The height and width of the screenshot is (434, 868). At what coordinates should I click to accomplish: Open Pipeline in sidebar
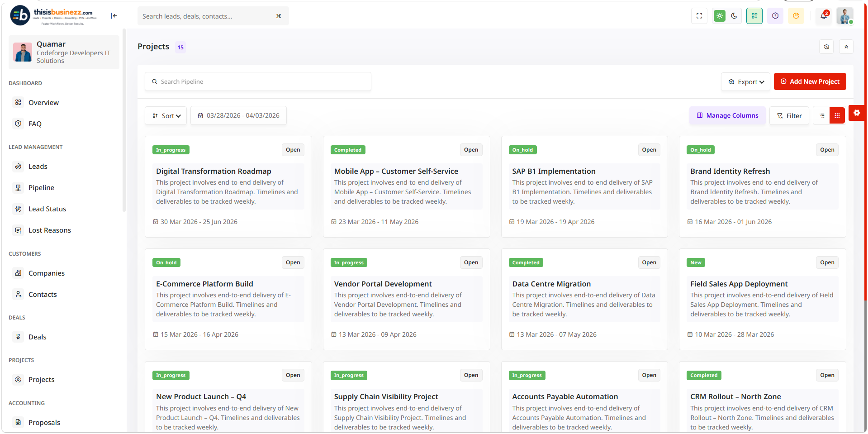[41, 187]
